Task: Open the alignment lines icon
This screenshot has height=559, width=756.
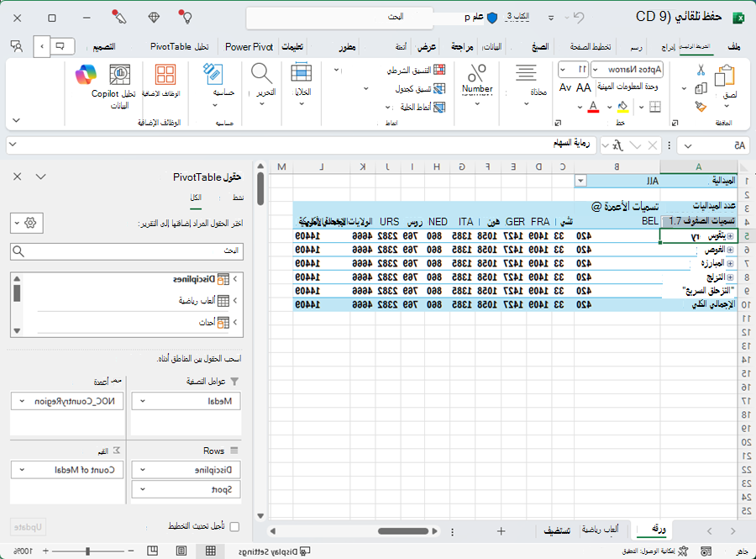Action: coord(526,73)
